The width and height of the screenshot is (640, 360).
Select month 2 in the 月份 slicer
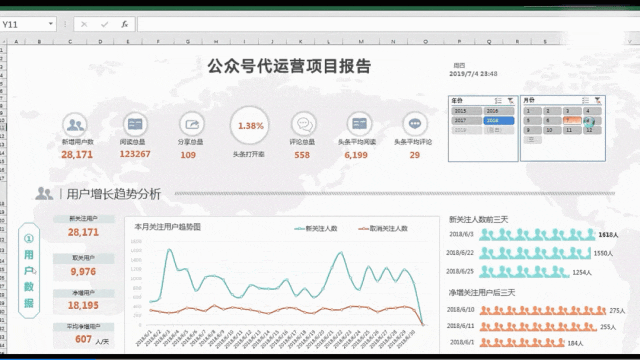point(552,111)
